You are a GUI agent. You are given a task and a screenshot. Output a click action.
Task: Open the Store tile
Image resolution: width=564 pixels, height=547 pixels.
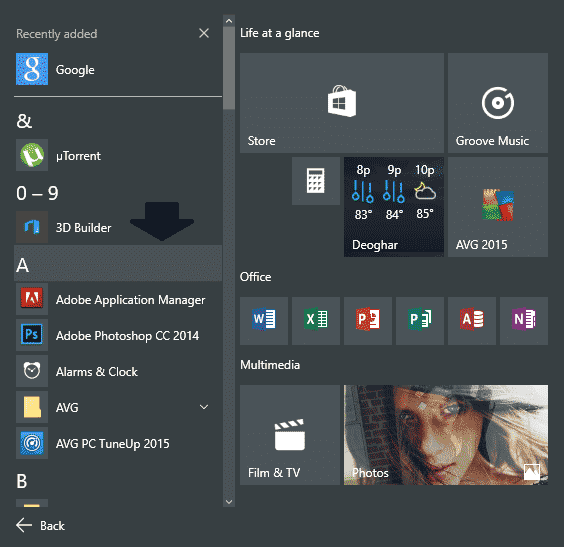tap(342, 103)
